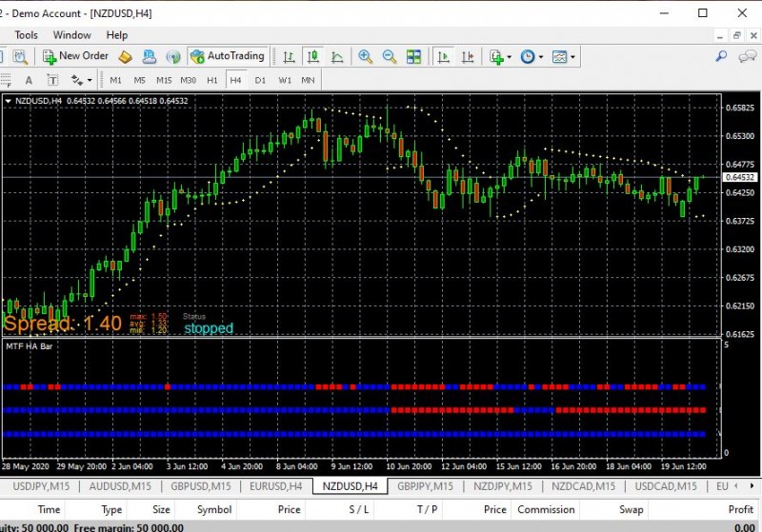Select the M5 timeframe
The height and width of the screenshot is (532, 762).
point(139,80)
